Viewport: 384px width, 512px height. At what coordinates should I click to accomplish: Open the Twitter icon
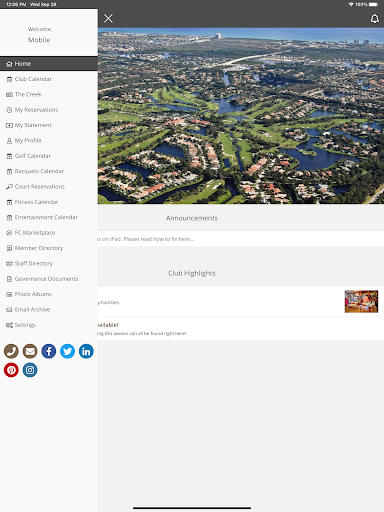[67, 351]
